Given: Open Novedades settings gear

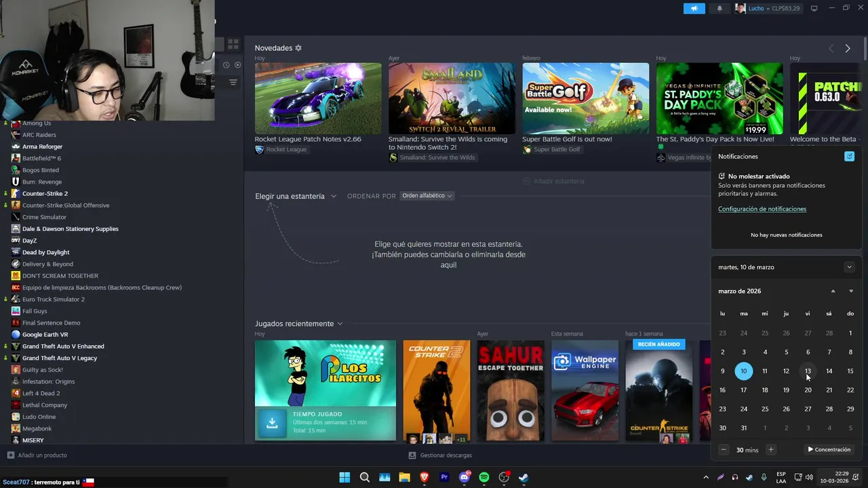Looking at the screenshot, I should point(298,48).
